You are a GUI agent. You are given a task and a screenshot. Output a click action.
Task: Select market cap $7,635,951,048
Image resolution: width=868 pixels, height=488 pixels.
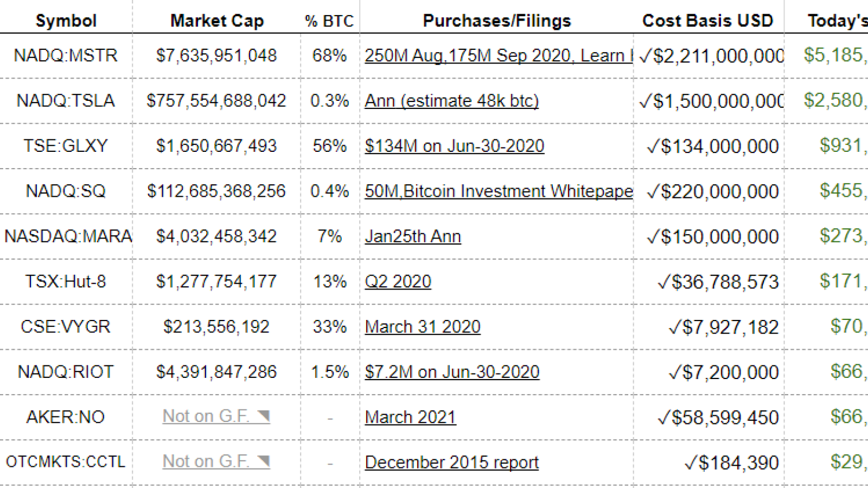(216, 55)
